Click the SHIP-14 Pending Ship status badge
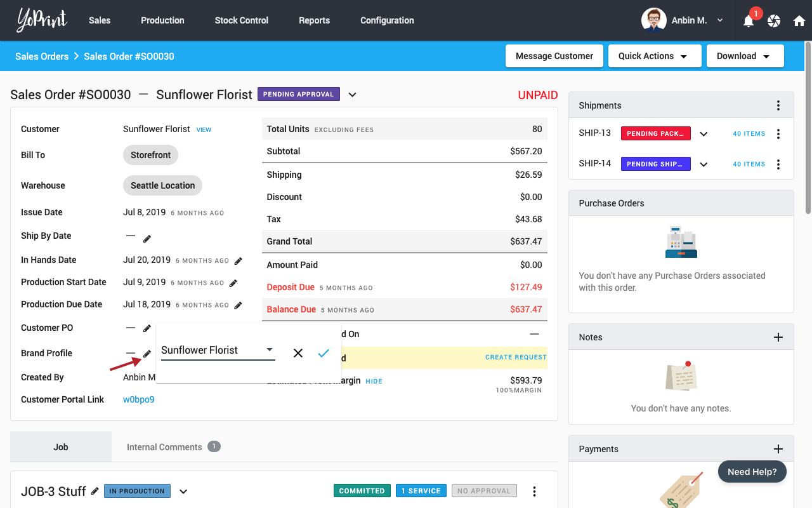 tap(656, 164)
